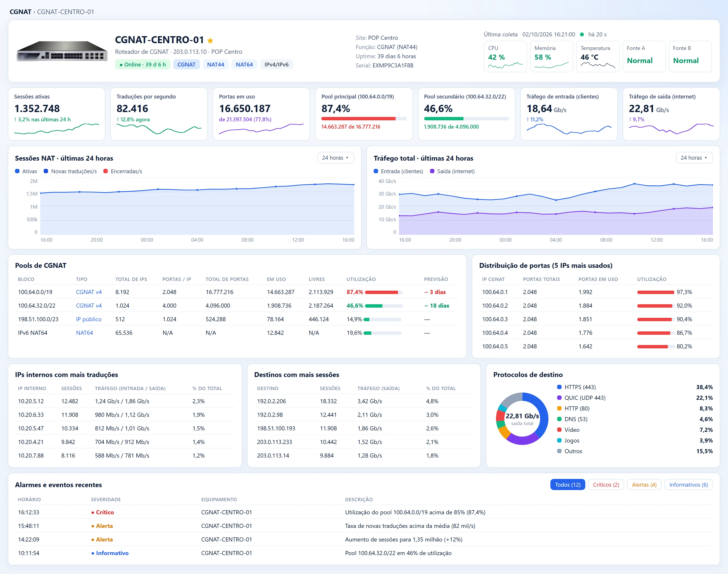Click the Protocolos de destino donut chart
Image resolution: width=728 pixels, height=574 pixels.
tap(522, 418)
